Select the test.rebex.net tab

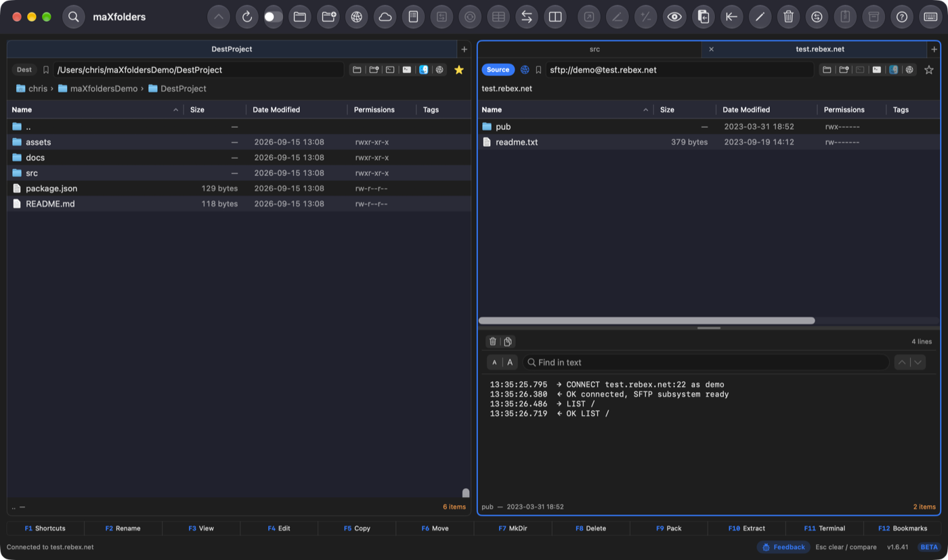[x=819, y=49]
